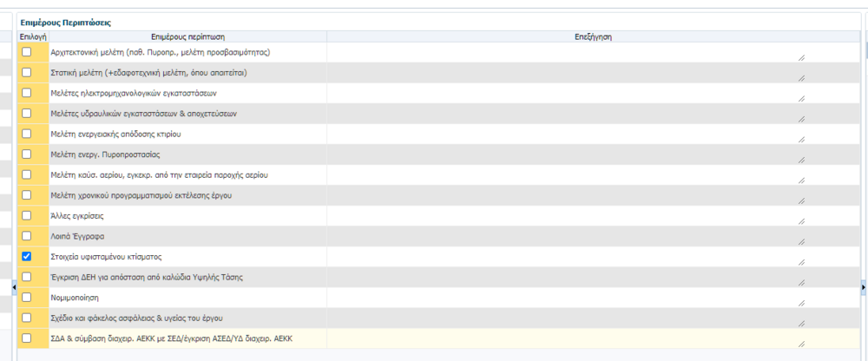Screen dimensions: 868x361
Task: Click the Επιλογή column header
Action: pyautogui.click(x=33, y=36)
